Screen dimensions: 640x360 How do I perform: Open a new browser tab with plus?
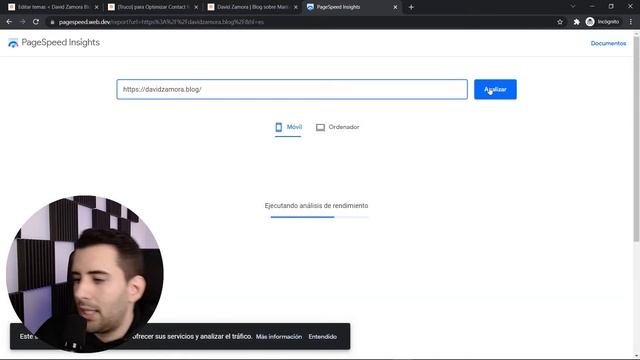[x=411, y=7]
